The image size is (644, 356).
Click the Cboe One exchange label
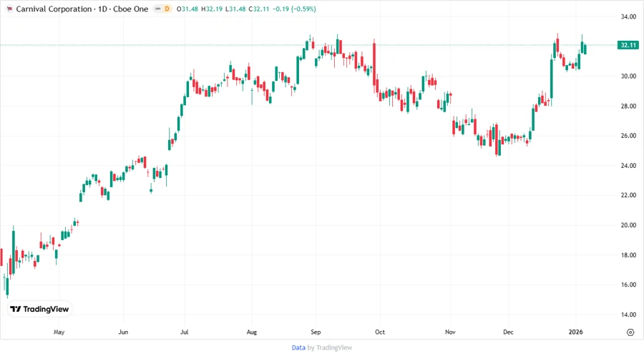point(131,9)
